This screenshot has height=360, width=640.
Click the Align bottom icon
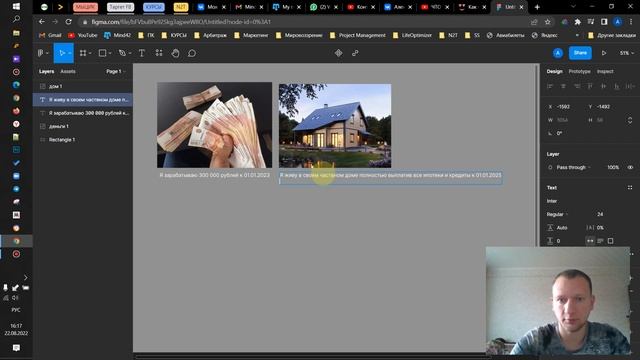coord(617,86)
